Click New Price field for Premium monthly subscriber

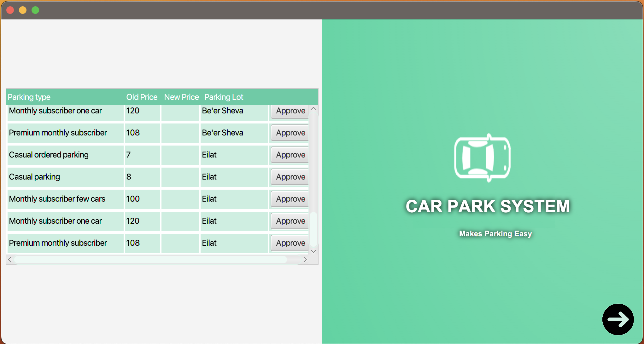pos(180,133)
